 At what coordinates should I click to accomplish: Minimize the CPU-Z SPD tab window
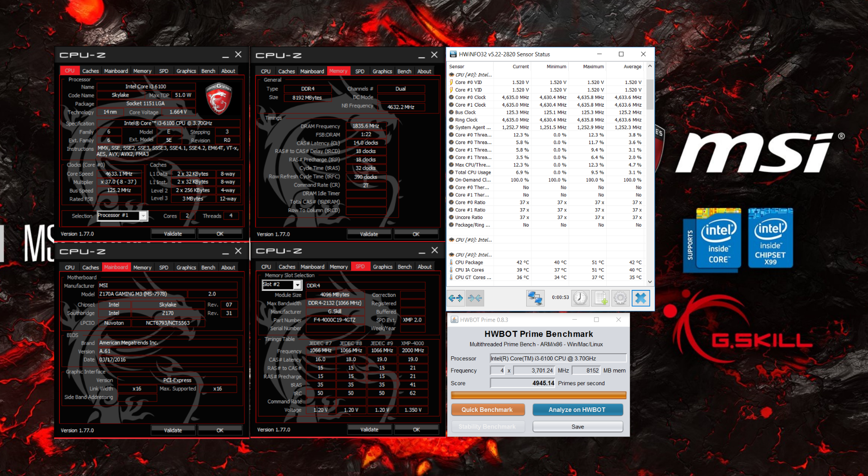422,251
